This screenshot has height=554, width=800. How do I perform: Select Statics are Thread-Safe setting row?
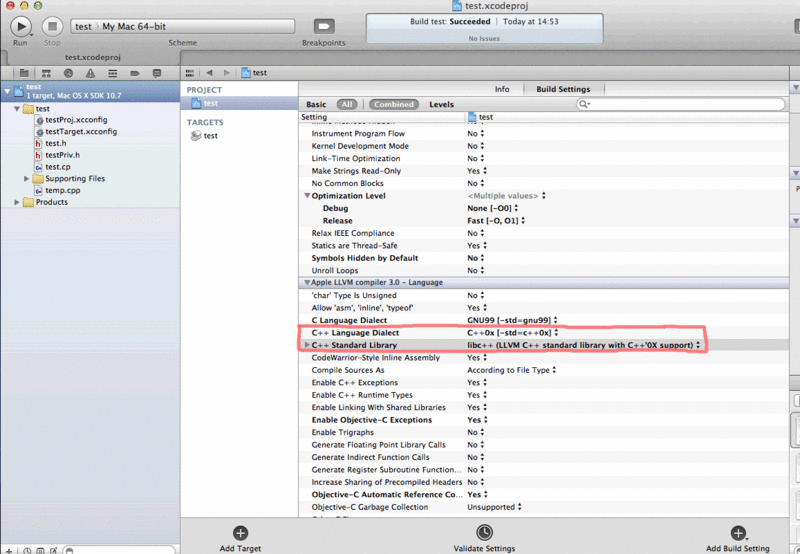click(x=543, y=246)
